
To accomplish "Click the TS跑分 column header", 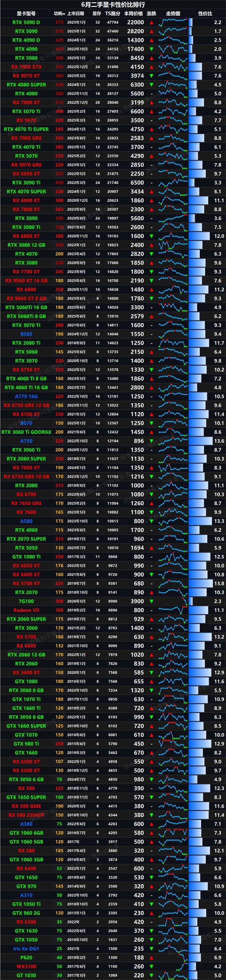I will [x=112, y=14].
